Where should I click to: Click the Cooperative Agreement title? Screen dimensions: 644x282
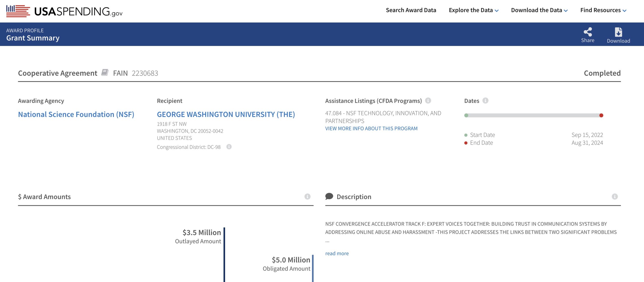point(57,73)
